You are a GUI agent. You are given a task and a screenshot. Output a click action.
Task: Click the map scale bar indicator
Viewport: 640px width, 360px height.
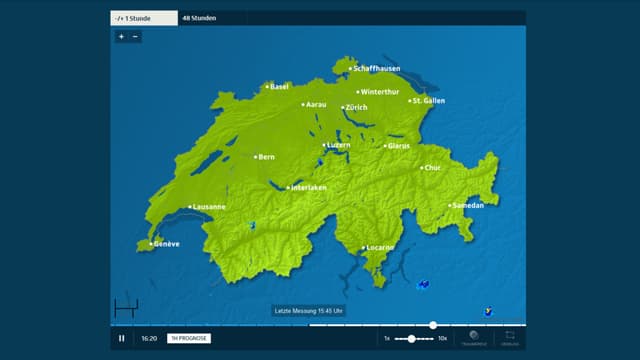point(126,308)
